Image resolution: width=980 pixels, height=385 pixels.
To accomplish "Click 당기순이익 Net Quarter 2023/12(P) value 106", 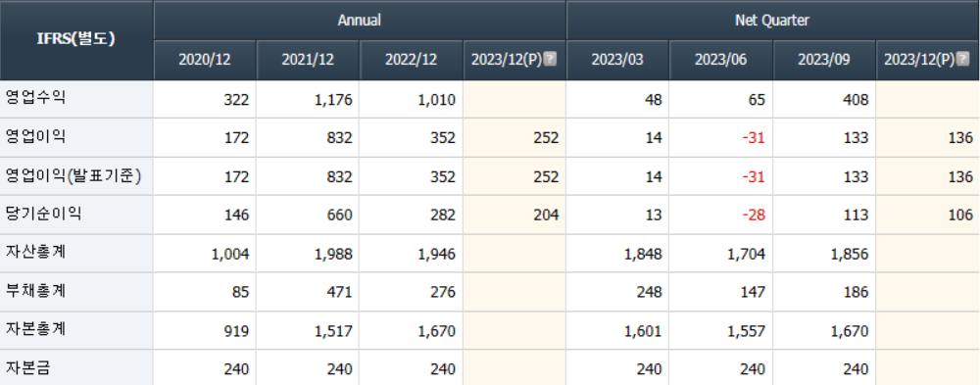I will [960, 215].
